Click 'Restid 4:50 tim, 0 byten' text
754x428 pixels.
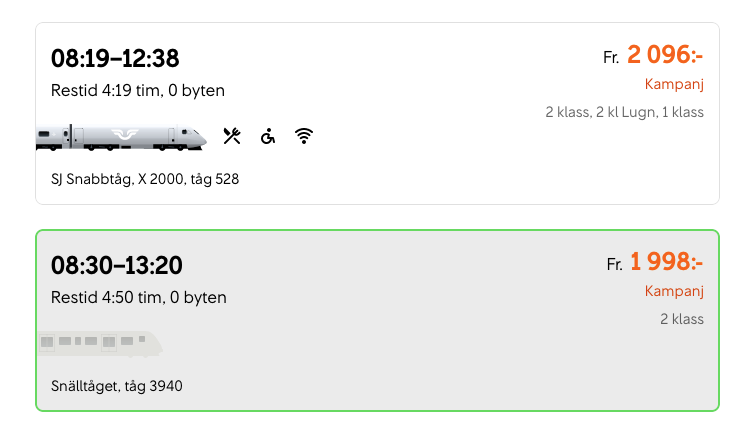coord(139,298)
